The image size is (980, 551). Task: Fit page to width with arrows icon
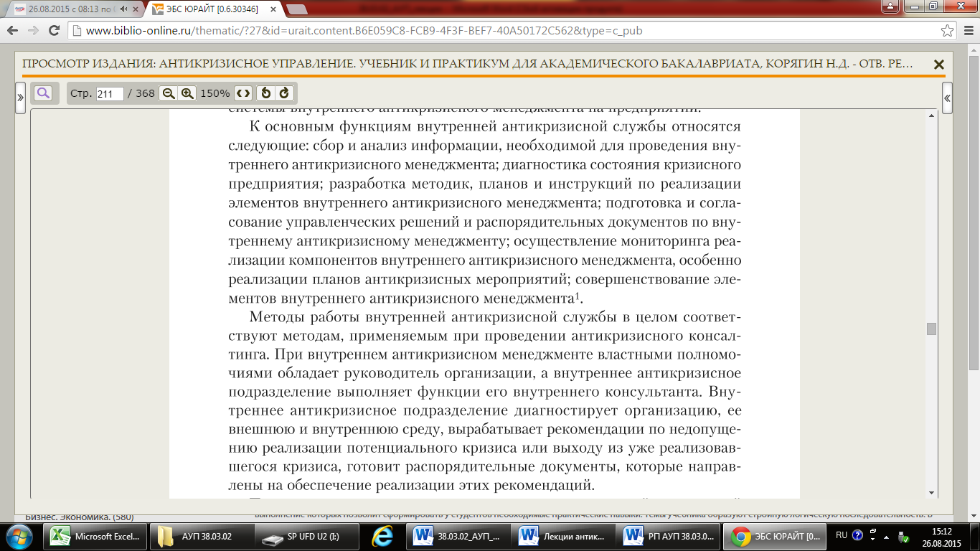[x=244, y=93]
